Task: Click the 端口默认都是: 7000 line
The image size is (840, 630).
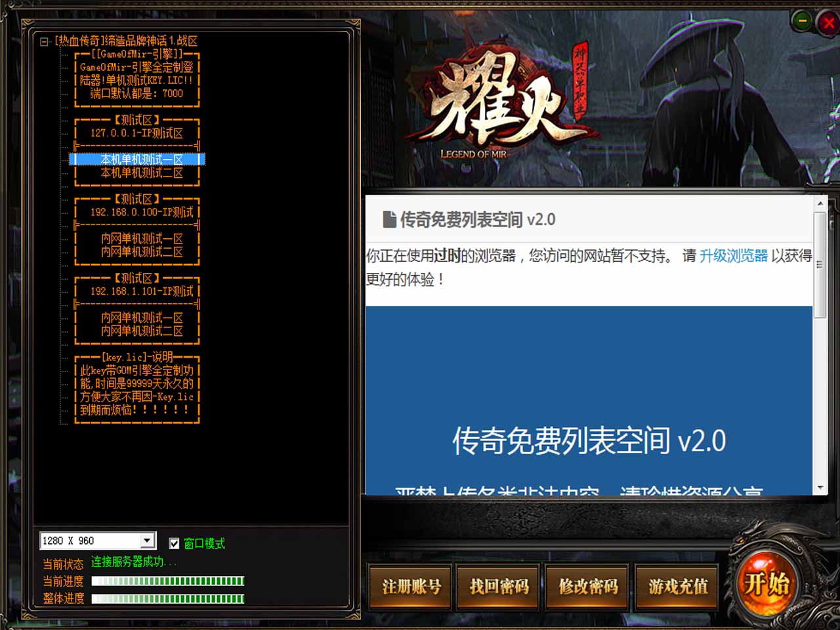Action: point(137,94)
